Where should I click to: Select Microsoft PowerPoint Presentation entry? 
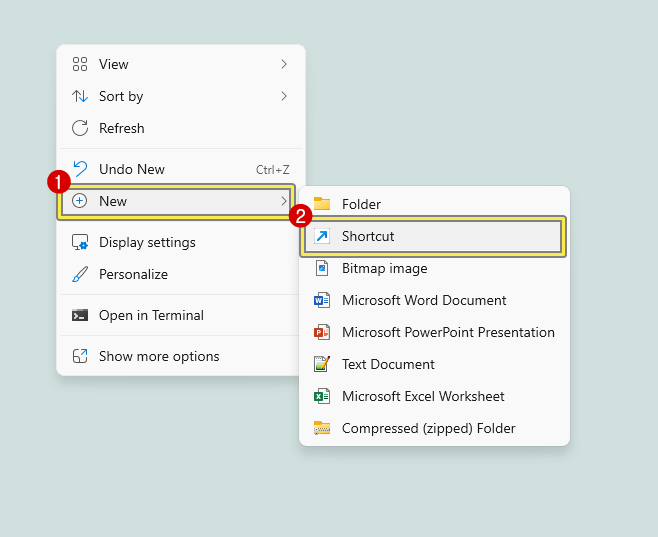point(434,332)
